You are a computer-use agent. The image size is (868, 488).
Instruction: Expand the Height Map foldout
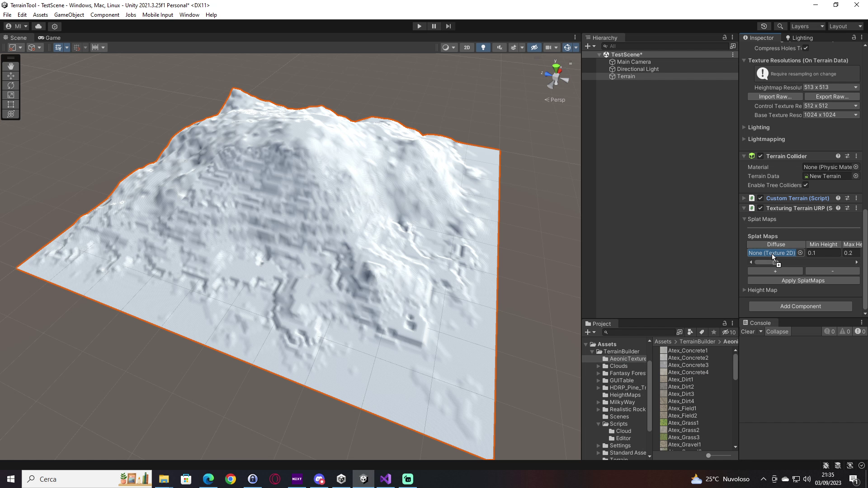pyautogui.click(x=744, y=290)
